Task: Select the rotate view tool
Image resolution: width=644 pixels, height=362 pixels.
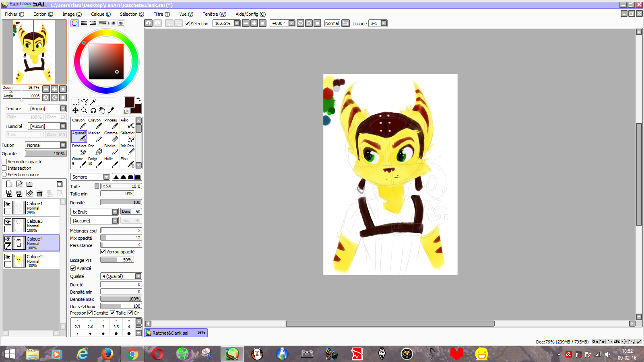Action: pos(93,110)
